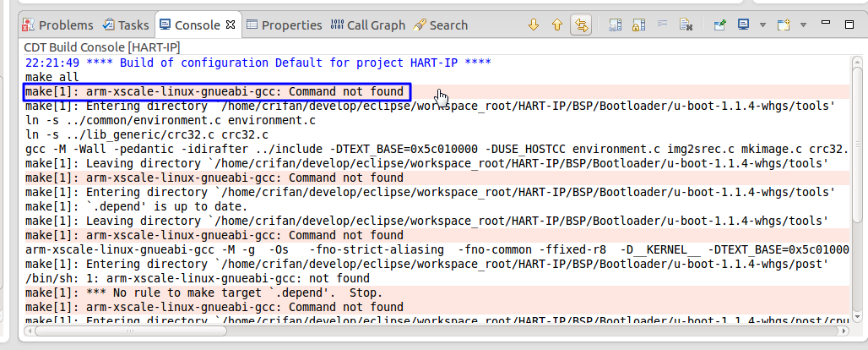Toggle show error in editor button
Image resolution: width=868 pixels, height=350 pixels.
581,25
